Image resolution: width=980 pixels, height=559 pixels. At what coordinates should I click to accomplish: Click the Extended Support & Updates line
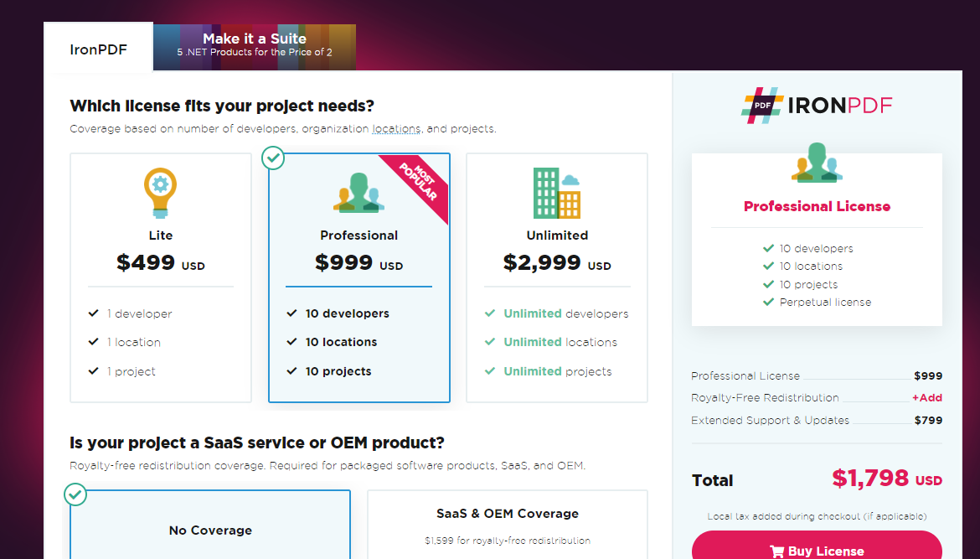[770, 421]
